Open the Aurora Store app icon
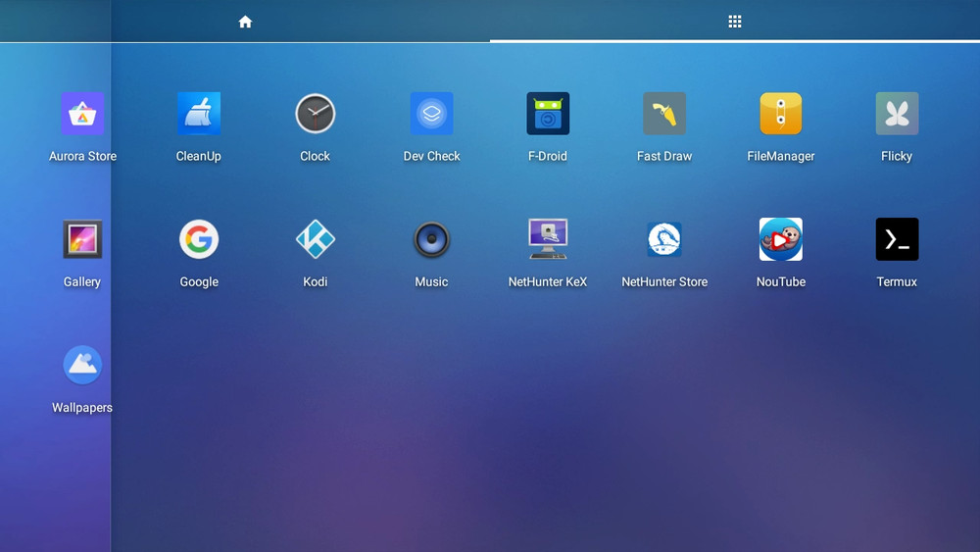The width and height of the screenshot is (980, 552). click(82, 113)
